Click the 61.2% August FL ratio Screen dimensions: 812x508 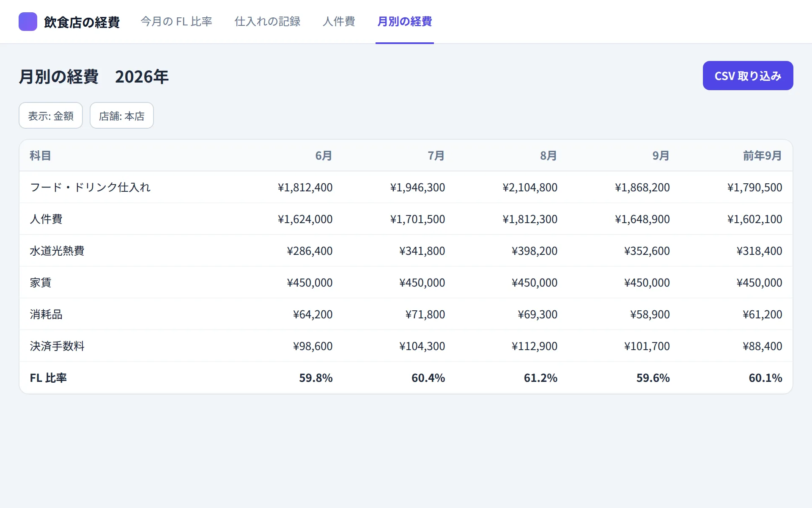click(x=540, y=378)
